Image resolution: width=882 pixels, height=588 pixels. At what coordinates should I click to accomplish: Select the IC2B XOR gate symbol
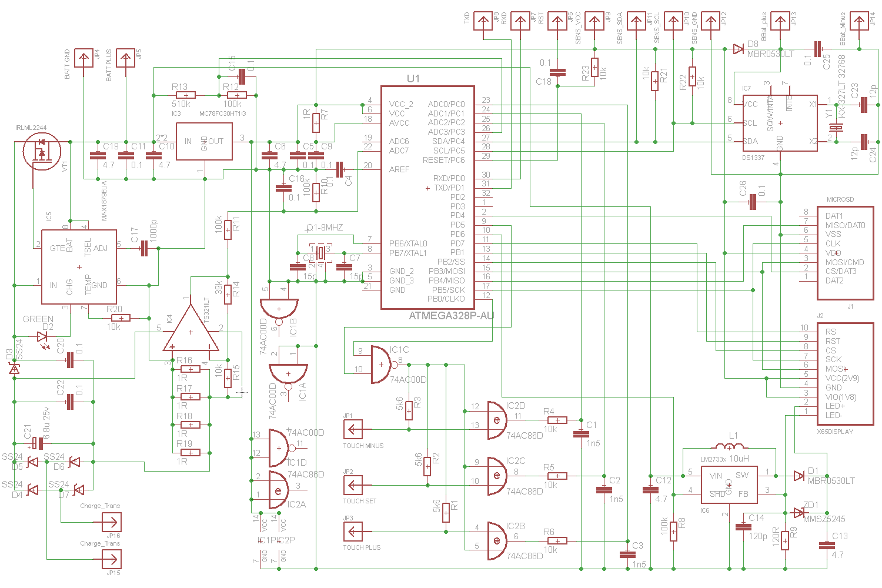pos(497,541)
